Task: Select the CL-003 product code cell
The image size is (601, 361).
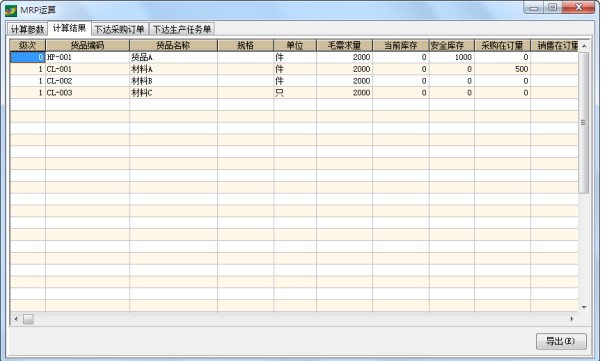Action: click(87, 93)
